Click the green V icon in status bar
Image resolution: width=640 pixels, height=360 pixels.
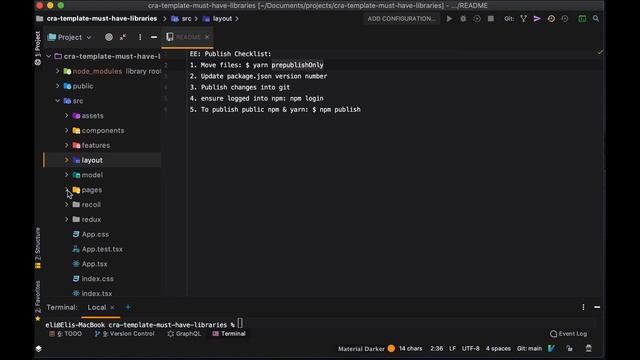[551, 348]
